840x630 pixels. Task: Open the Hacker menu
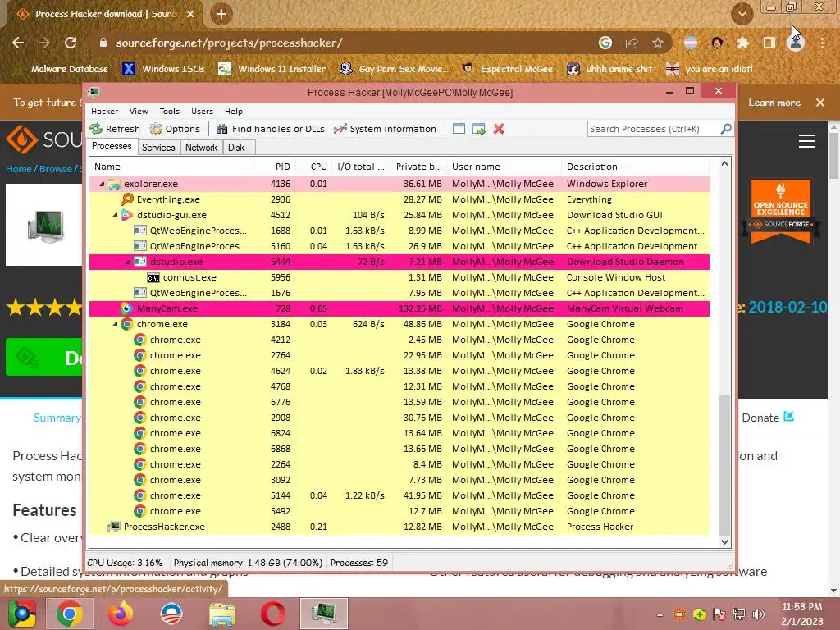click(104, 111)
